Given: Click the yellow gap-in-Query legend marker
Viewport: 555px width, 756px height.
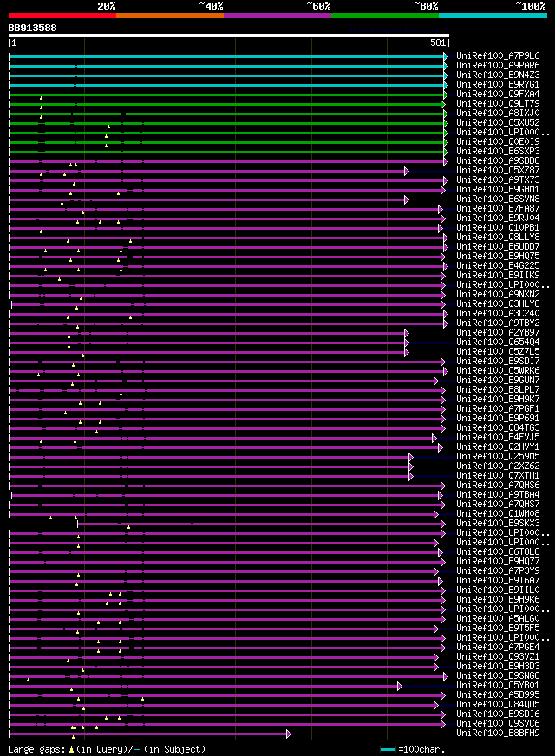Looking at the screenshot, I should (x=71, y=750).
